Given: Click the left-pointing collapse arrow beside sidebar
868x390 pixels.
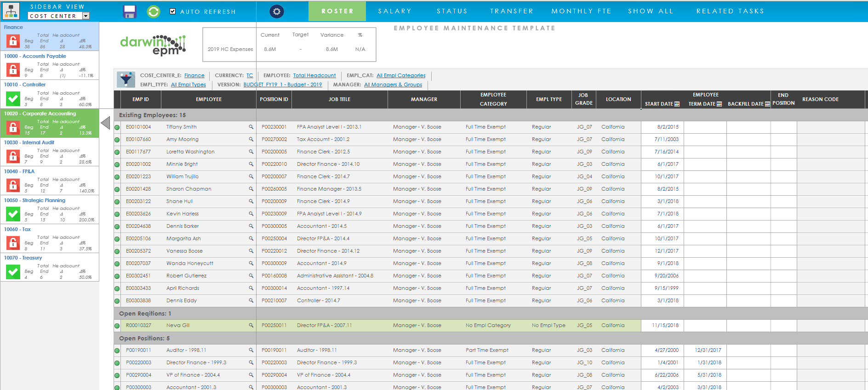Looking at the screenshot, I should (x=106, y=123).
